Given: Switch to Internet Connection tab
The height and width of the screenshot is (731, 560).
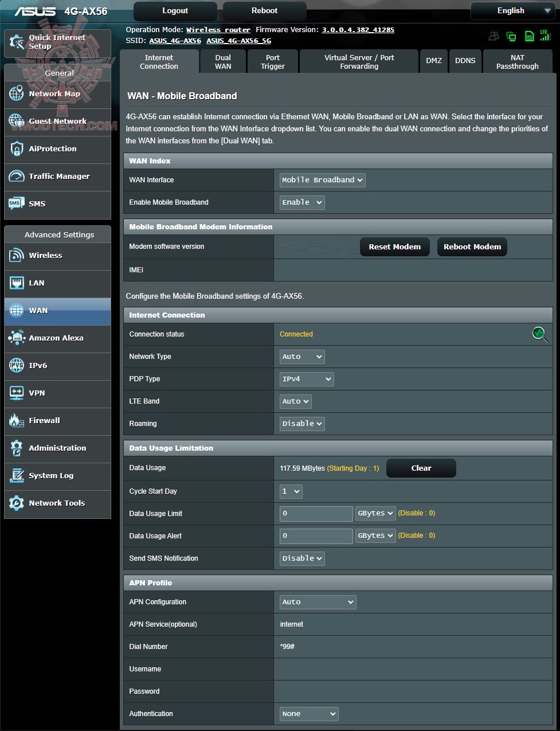Looking at the screenshot, I should click(159, 62).
